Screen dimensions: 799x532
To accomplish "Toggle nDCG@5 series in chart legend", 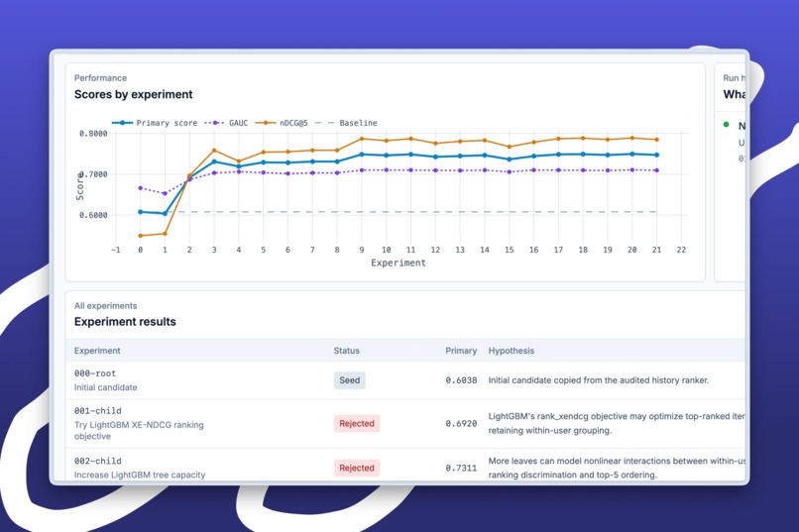I will (x=282, y=123).
